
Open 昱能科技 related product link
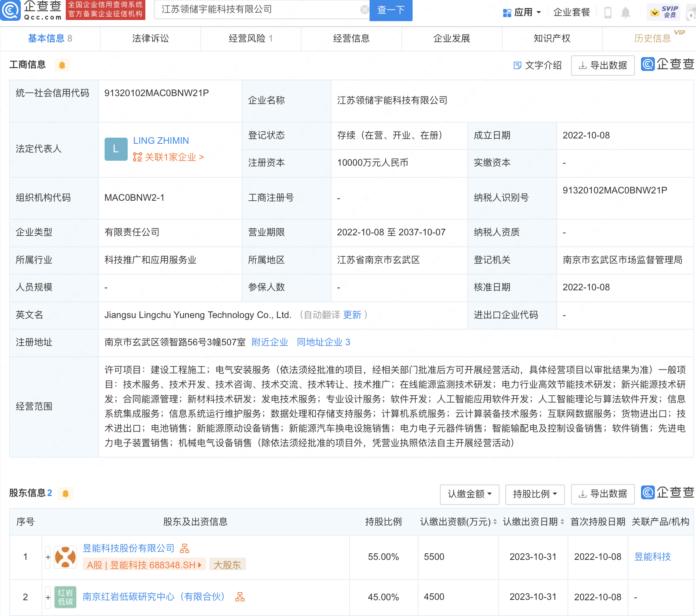[653, 557]
